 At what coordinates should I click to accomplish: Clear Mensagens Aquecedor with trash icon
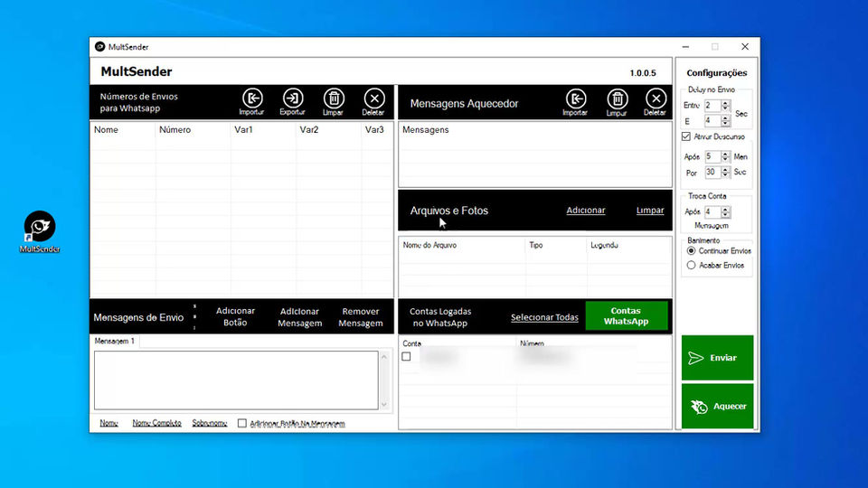coord(617,103)
